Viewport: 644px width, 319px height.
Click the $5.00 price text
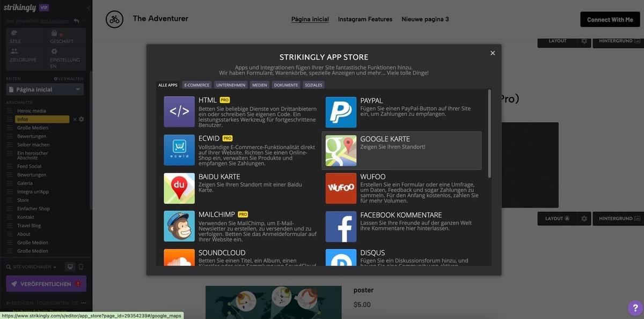coord(362,305)
